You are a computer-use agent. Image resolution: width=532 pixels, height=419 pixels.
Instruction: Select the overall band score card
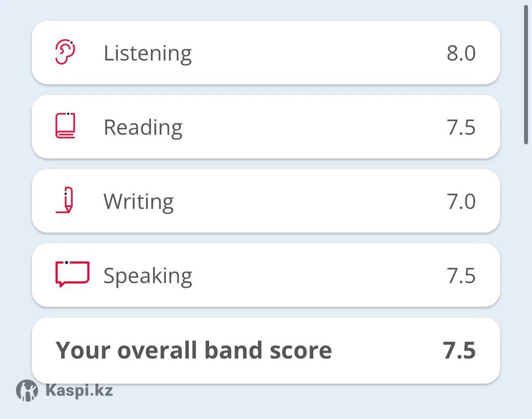click(x=266, y=350)
